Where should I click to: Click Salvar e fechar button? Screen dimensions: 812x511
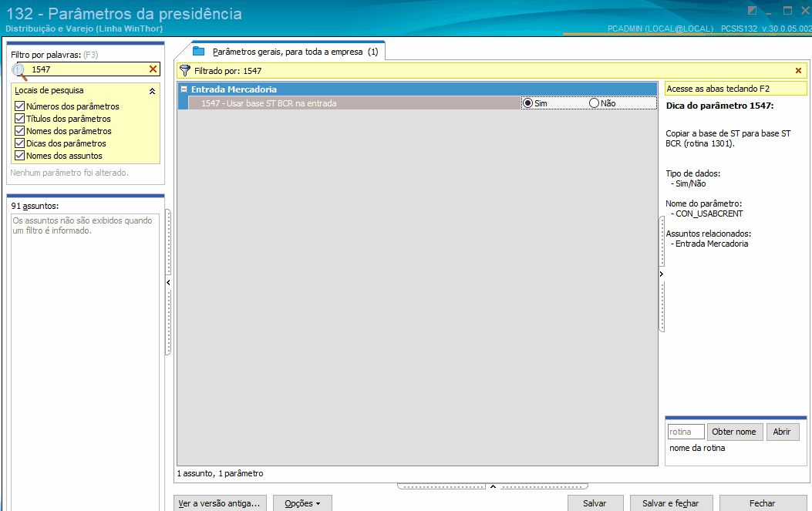[x=671, y=503]
